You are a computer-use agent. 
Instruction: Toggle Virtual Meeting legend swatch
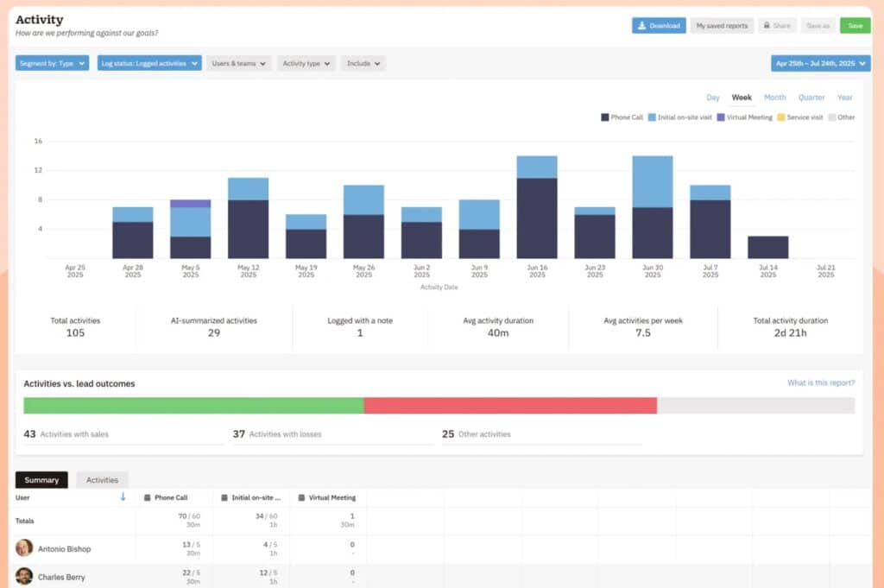coord(721,117)
